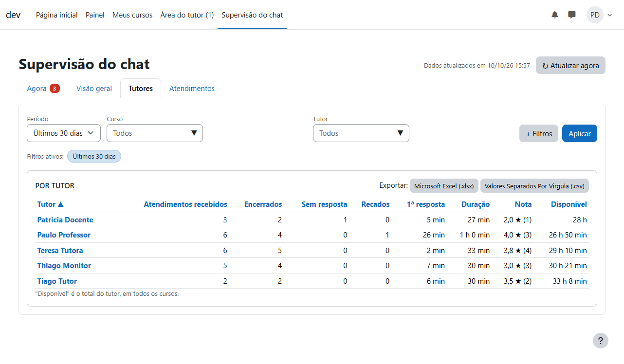Image resolution: width=624 pixels, height=364 pixels.
Task: Open the Tutor filter dropdown
Action: 361,133
